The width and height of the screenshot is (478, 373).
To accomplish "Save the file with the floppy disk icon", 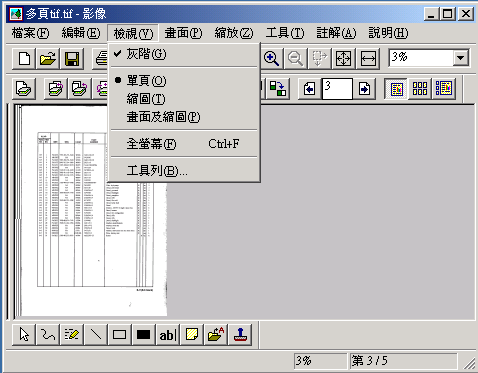I will 72,59.
